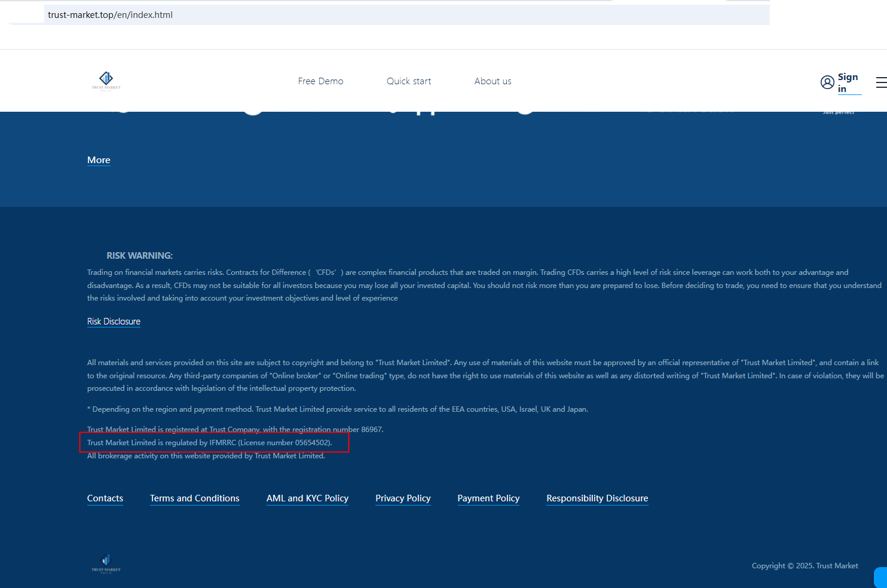Open the hamburger menu icon
Image resolution: width=887 pixels, height=588 pixels.
[881, 82]
